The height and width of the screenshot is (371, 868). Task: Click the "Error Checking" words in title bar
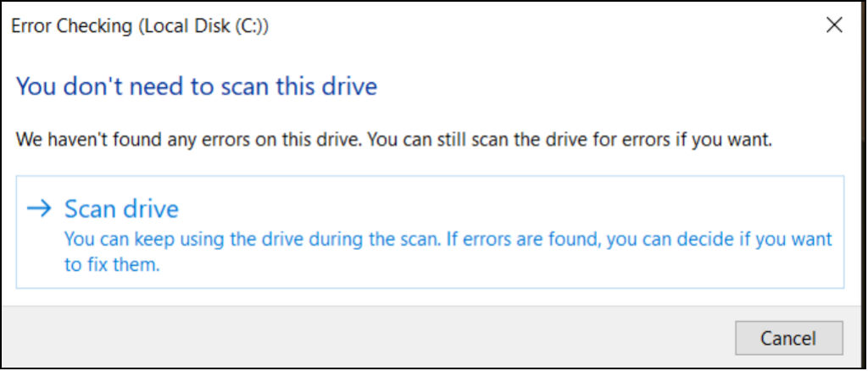pos(70,26)
